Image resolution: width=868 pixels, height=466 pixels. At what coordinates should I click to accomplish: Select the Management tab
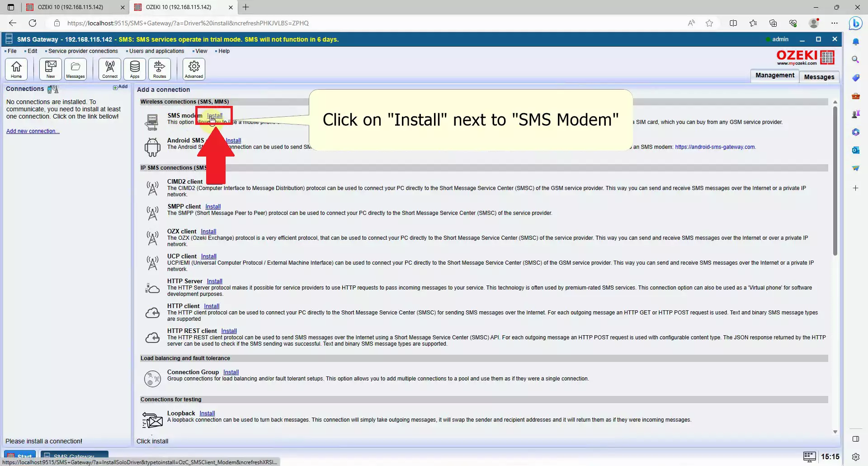774,76
